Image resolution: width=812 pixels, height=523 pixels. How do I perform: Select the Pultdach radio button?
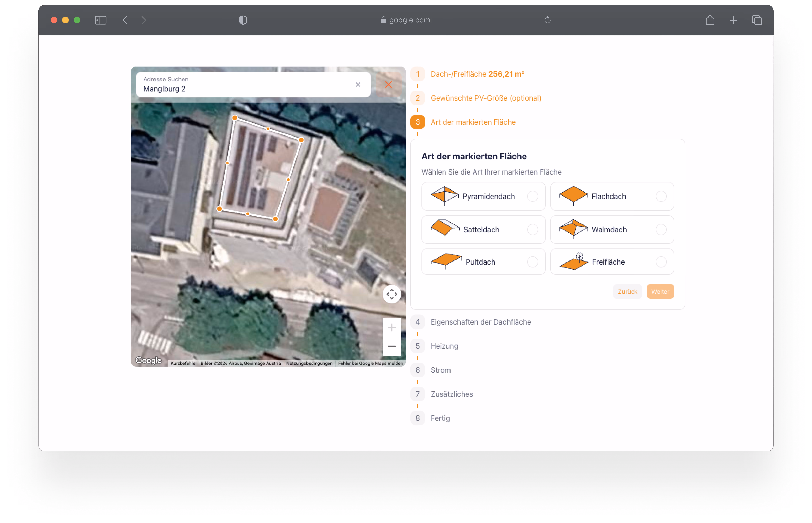pos(532,262)
